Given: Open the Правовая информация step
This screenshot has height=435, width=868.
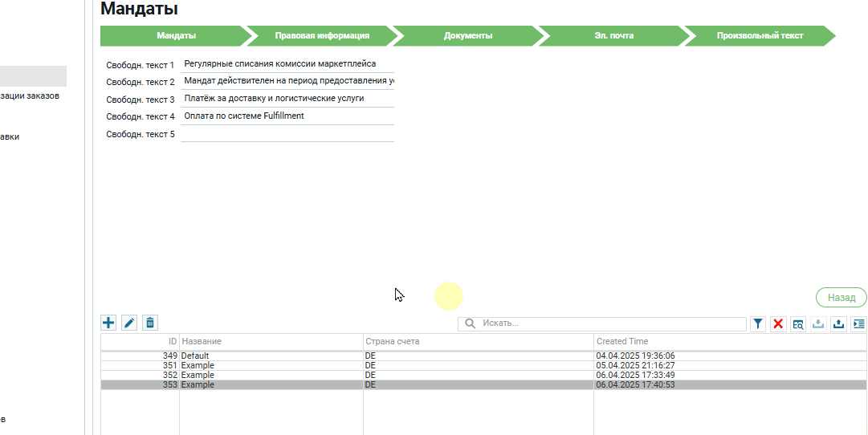Looking at the screenshot, I should point(322,36).
